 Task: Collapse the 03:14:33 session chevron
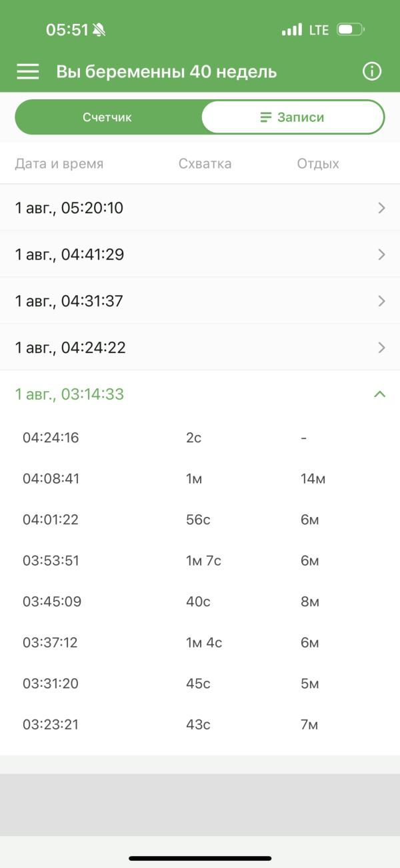pos(380,394)
